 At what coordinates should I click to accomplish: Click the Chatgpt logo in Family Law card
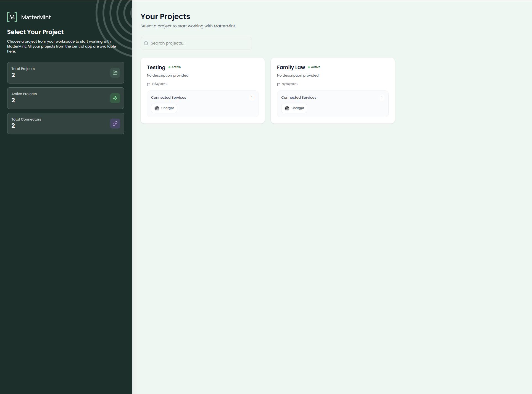(x=287, y=108)
